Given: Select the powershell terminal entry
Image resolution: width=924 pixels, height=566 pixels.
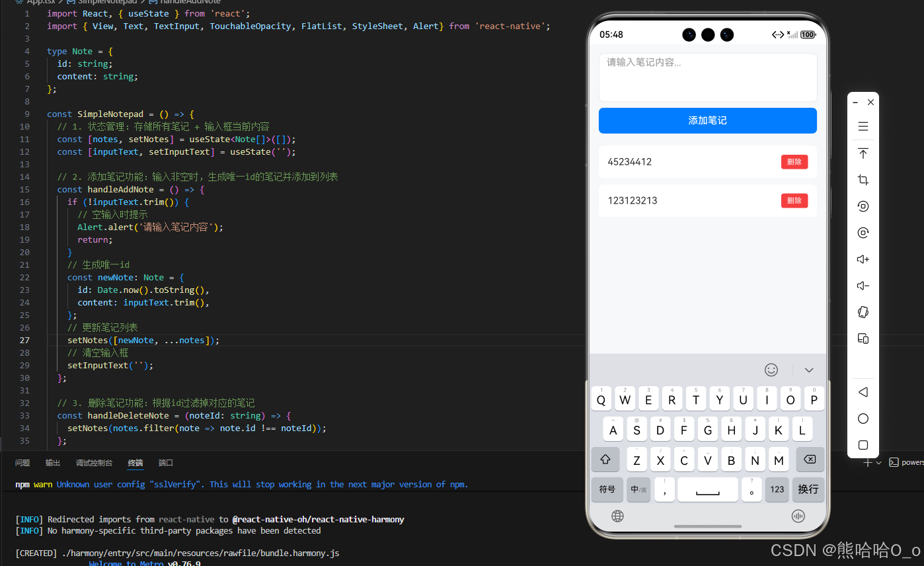Looking at the screenshot, I should pyautogui.click(x=907, y=462).
